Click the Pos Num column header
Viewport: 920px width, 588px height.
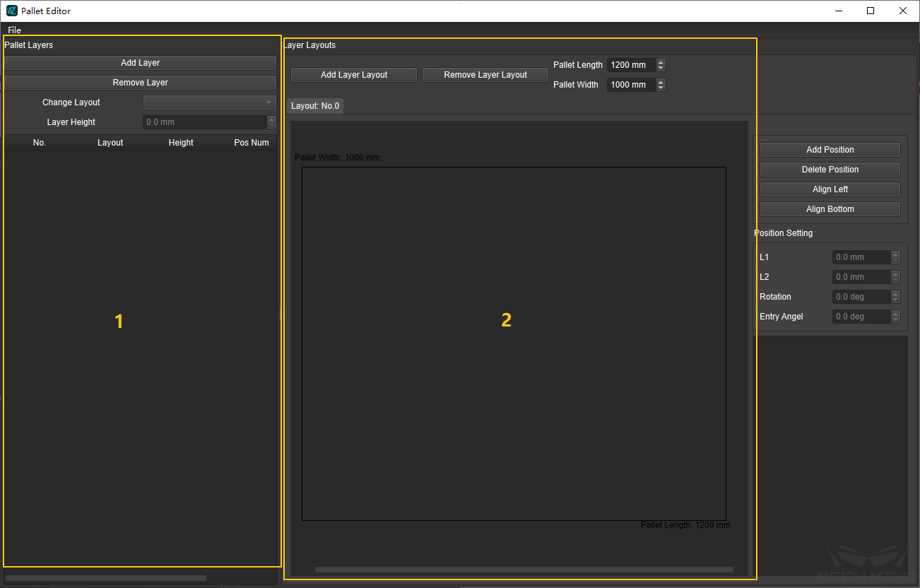click(251, 143)
